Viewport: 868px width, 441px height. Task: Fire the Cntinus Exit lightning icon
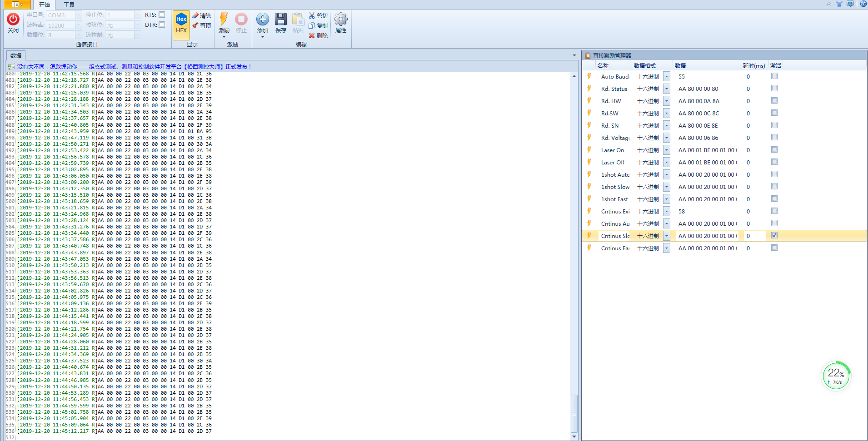tap(589, 211)
